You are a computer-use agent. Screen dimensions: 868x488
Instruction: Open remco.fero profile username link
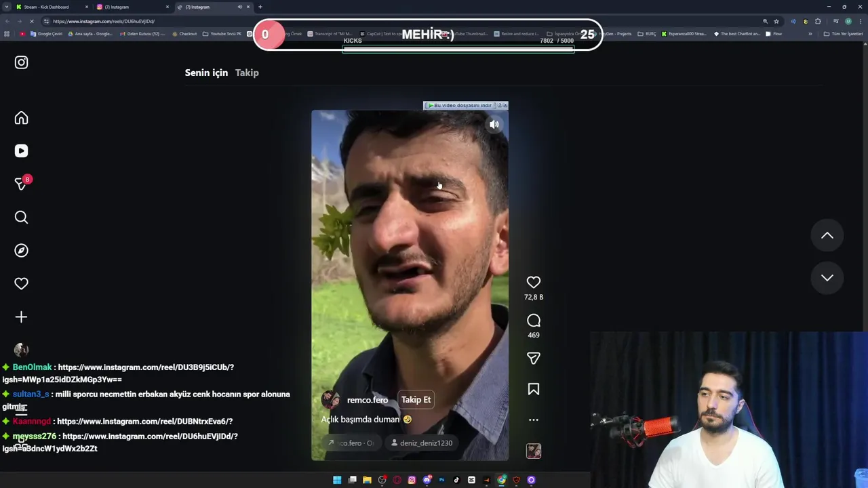coord(368,400)
